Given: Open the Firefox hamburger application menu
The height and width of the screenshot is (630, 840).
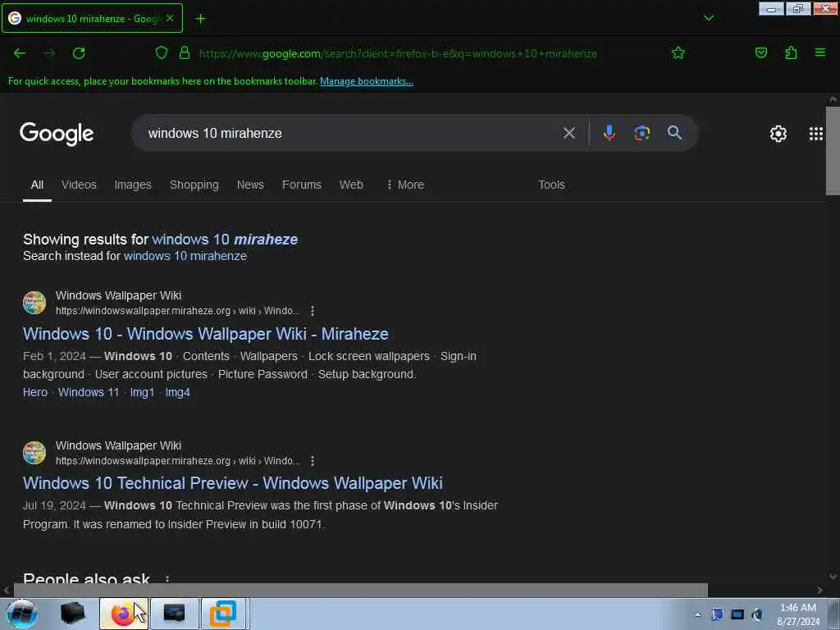Looking at the screenshot, I should tap(820, 53).
